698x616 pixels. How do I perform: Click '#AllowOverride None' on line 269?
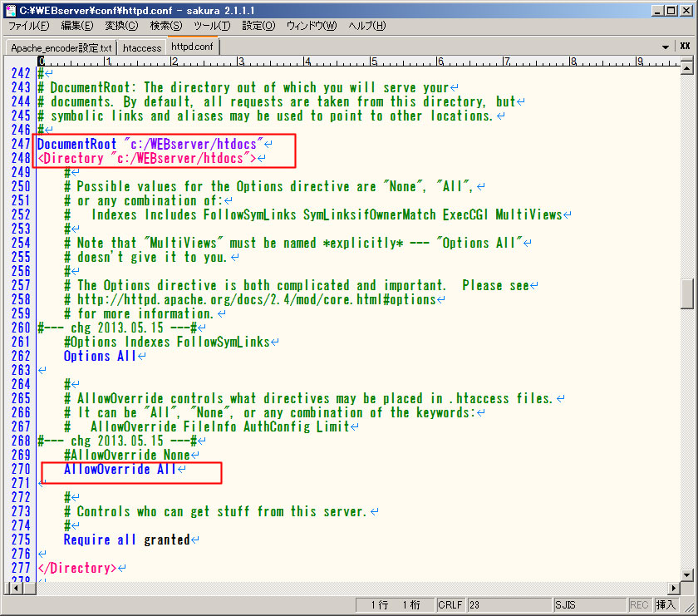[x=127, y=455]
